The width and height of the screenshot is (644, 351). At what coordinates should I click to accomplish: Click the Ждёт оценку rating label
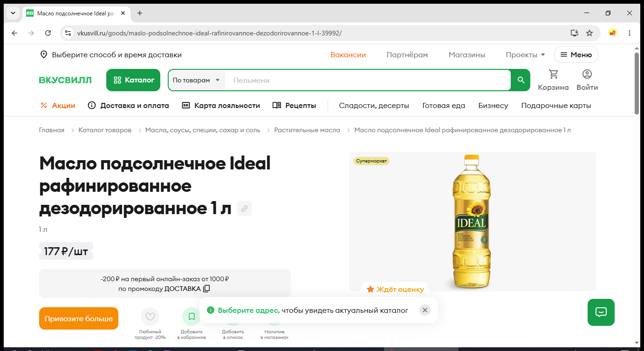coord(395,289)
